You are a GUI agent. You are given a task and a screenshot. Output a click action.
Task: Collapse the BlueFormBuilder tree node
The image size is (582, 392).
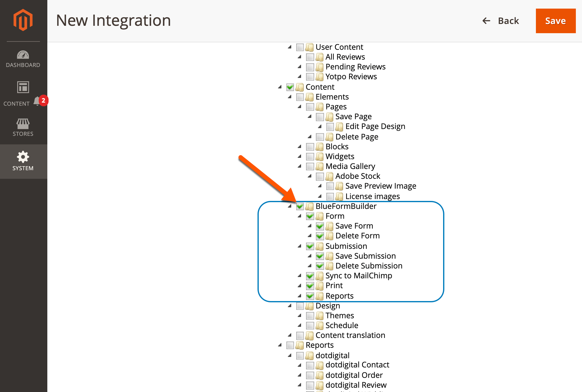pyautogui.click(x=289, y=206)
